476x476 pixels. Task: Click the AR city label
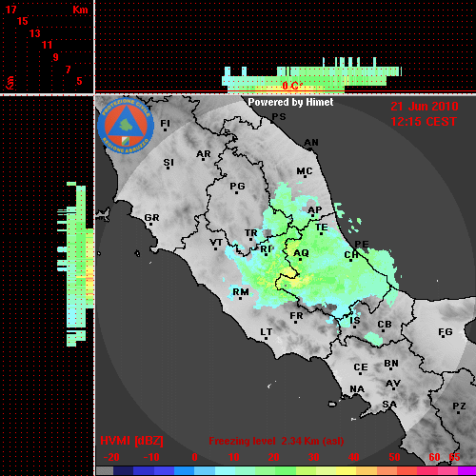coord(204,154)
